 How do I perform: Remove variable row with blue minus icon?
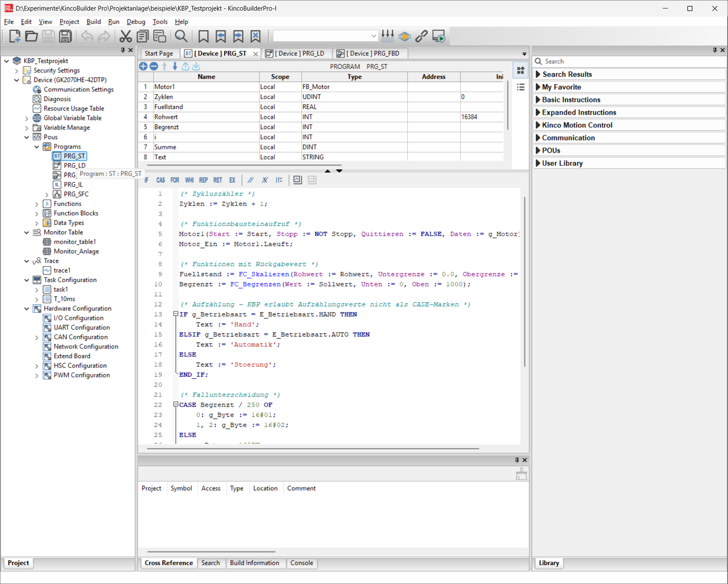[x=154, y=66]
